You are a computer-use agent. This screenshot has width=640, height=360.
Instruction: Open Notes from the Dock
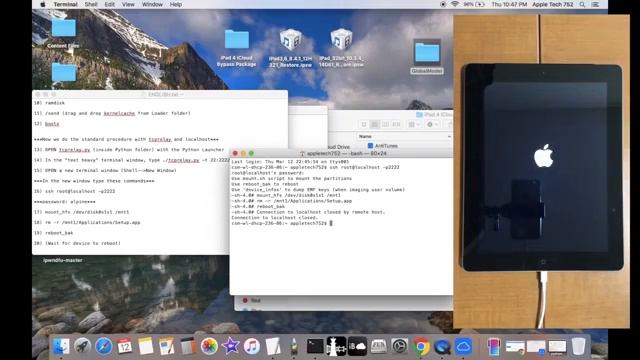[145, 347]
